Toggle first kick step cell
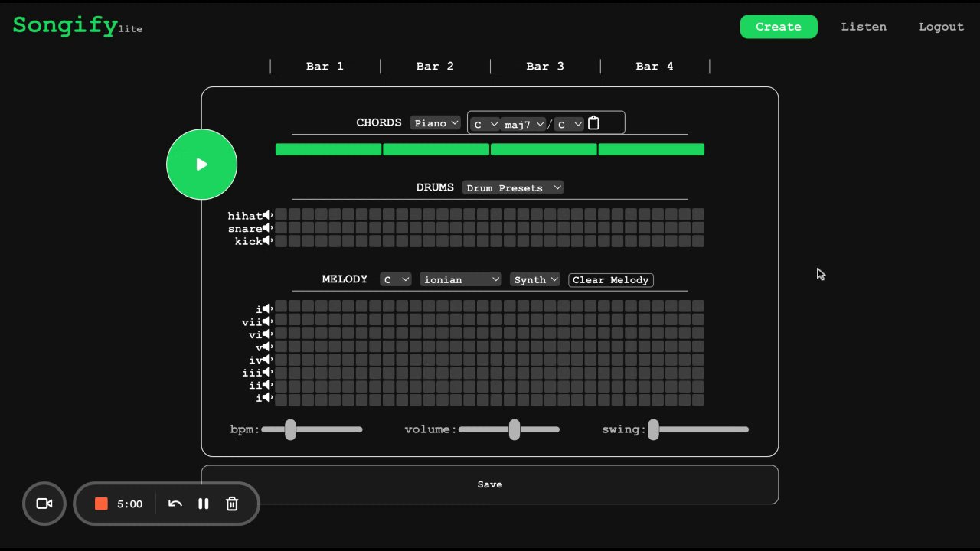Image resolution: width=980 pixels, height=551 pixels. pyautogui.click(x=281, y=241)
